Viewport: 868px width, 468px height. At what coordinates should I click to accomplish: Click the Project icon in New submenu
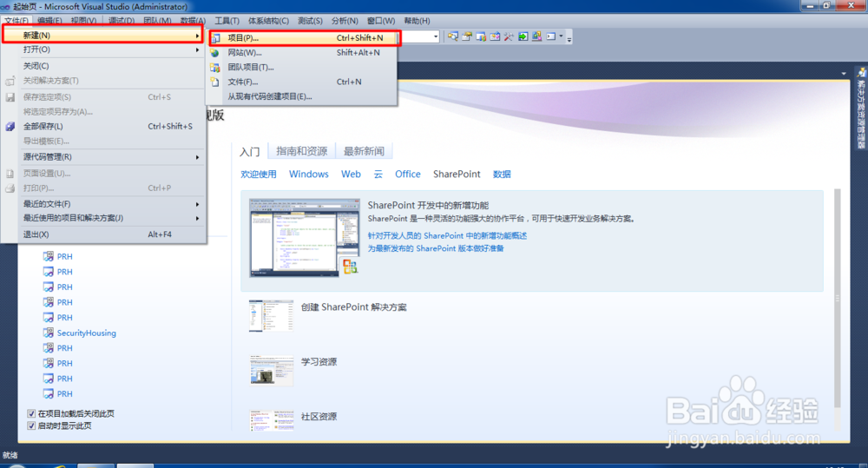215,37
